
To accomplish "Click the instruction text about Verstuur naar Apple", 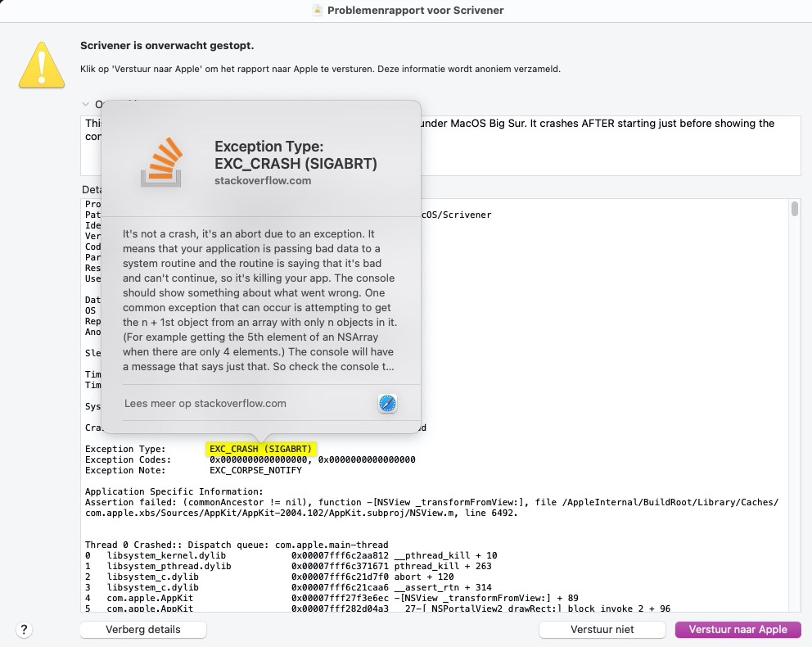I will pos(321,69).
